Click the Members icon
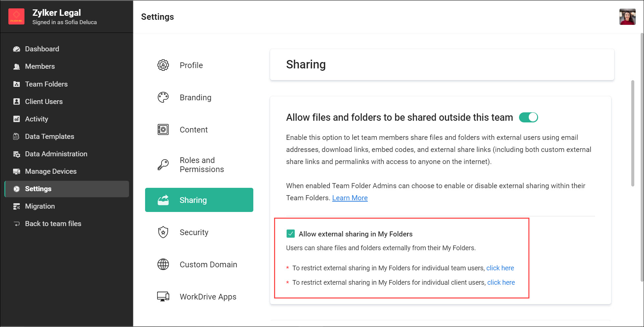Image resolution: width=644 pixels, height=327 pixels. click(x=16, y=66)
